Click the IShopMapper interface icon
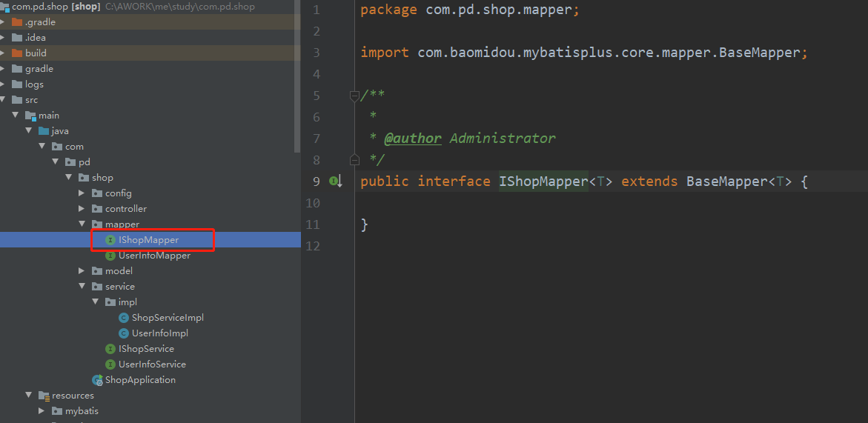The height and width of the screenshot is (423, 868). click(110, 240)
